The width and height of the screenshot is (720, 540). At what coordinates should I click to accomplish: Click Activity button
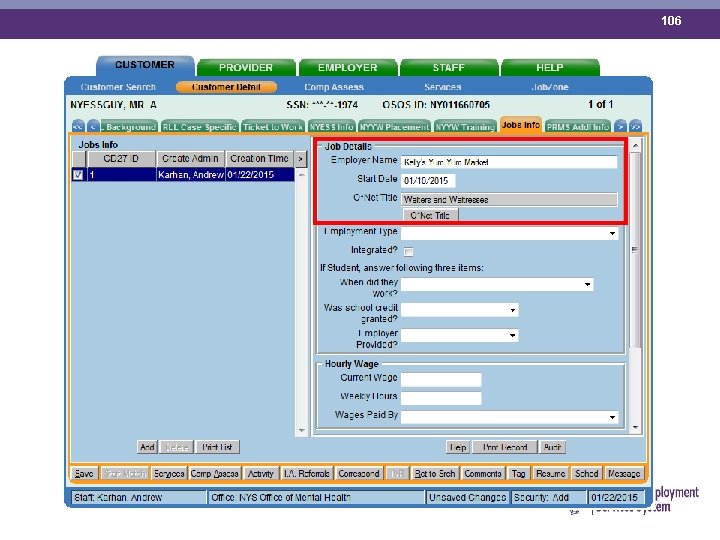260,473
